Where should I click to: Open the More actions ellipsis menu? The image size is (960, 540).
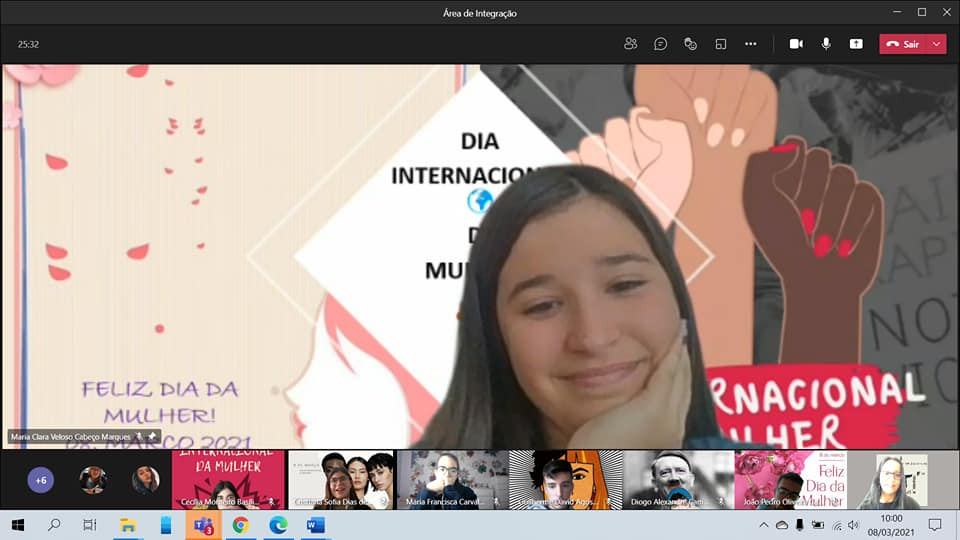click(750, 44)
